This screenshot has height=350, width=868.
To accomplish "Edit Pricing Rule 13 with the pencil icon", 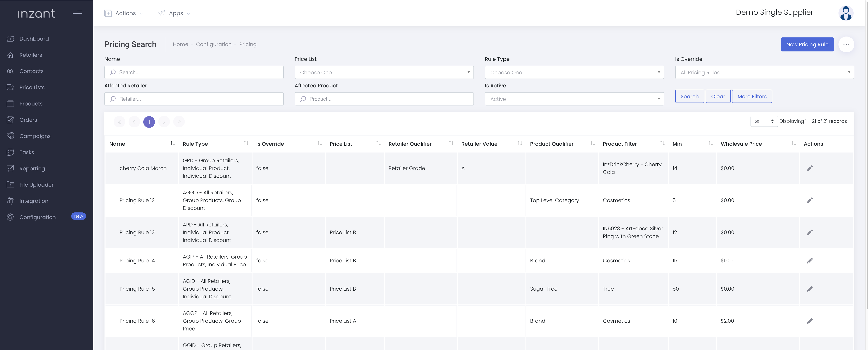I will pos(810,232).
